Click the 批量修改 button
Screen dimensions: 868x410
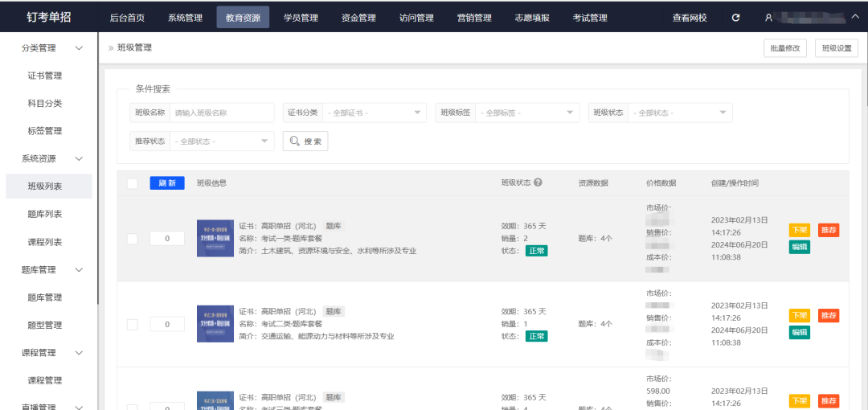785,48
